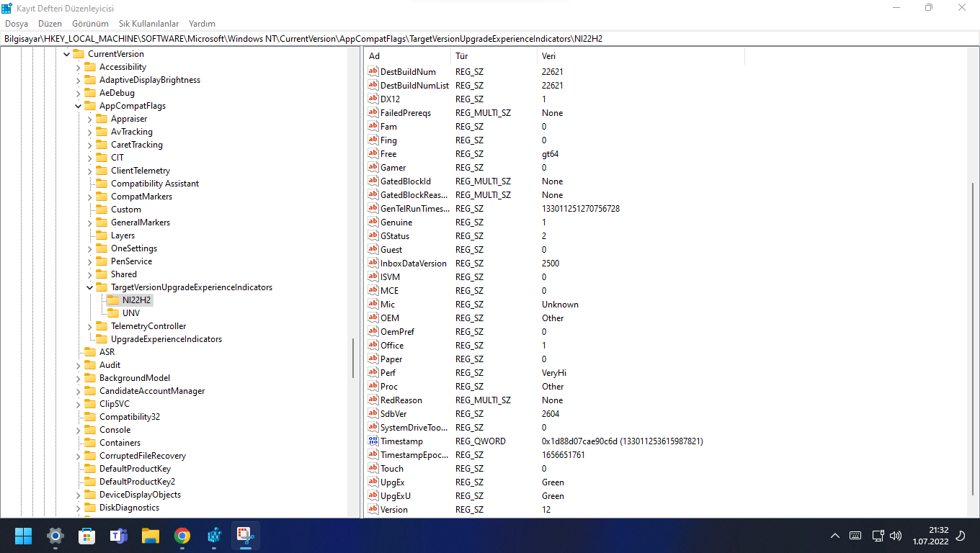Expand the TelemetryController key
The width and height of the screenshot is (980, 553).
[x=90, y=326]
